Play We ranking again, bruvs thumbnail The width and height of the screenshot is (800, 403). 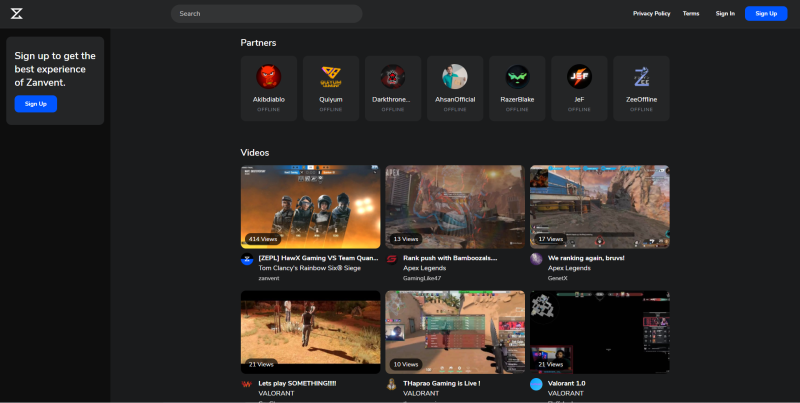pyautogui.click(x=600, y=207)
